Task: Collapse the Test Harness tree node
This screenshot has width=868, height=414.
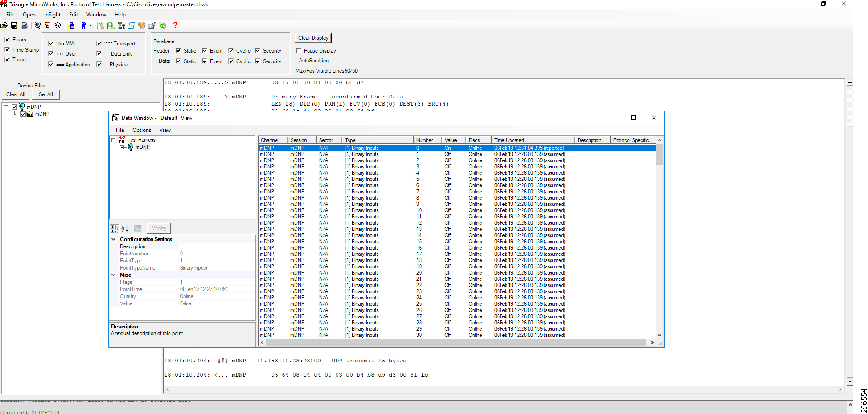Action: point(113,140)
